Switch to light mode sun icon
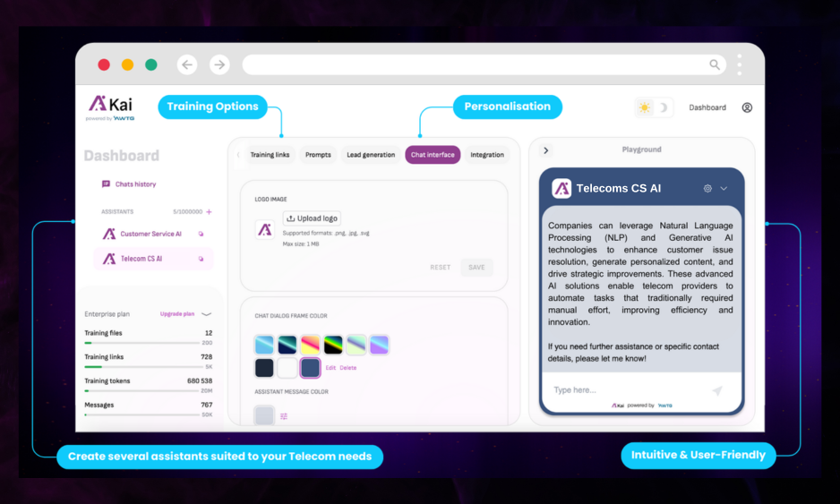 (x=645, y=107)
